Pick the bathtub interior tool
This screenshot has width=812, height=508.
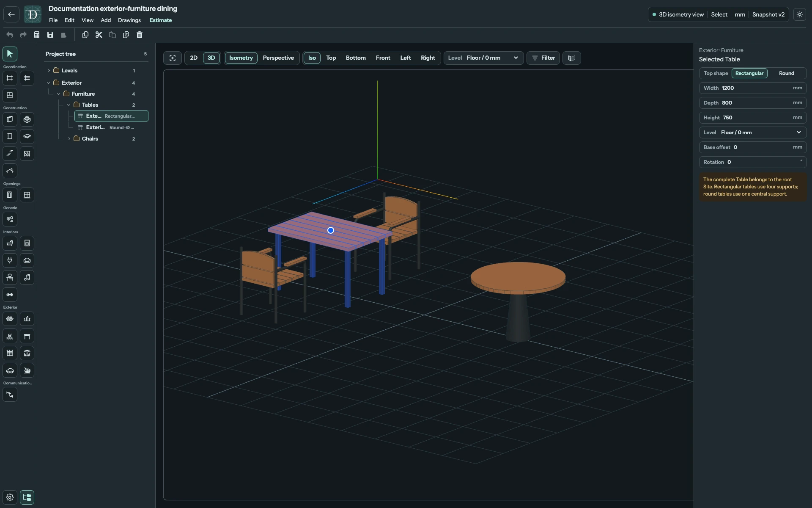pyautogui.click(x=10, y=243)
